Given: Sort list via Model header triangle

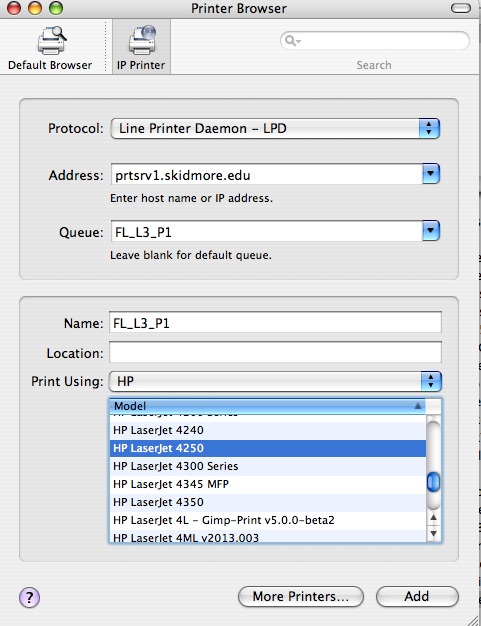Looking at the screenshot, I should pyautogui.click(x=418, y=406).
